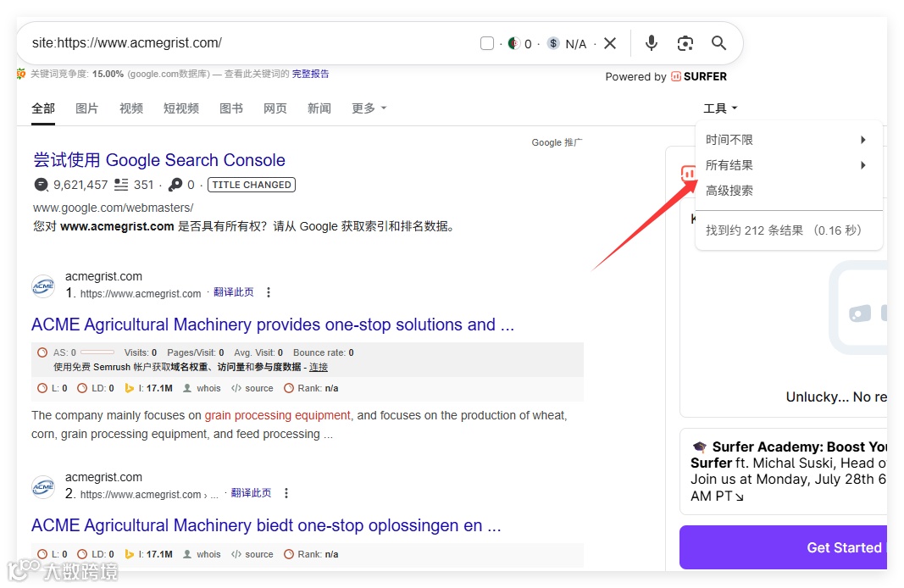Viewport: 904px width, 588px height.
Task: Click the microphone voice search icon
Action: (x=651, y=42)
